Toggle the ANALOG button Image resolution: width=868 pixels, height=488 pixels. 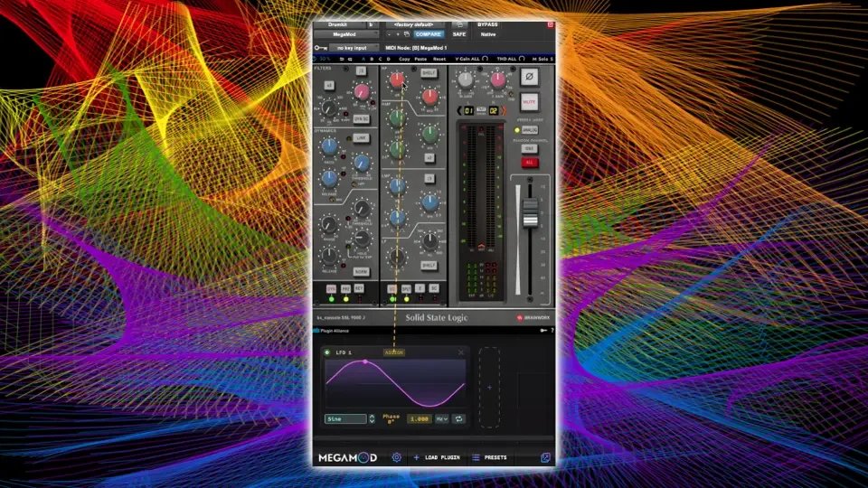(x=529, y=130)
